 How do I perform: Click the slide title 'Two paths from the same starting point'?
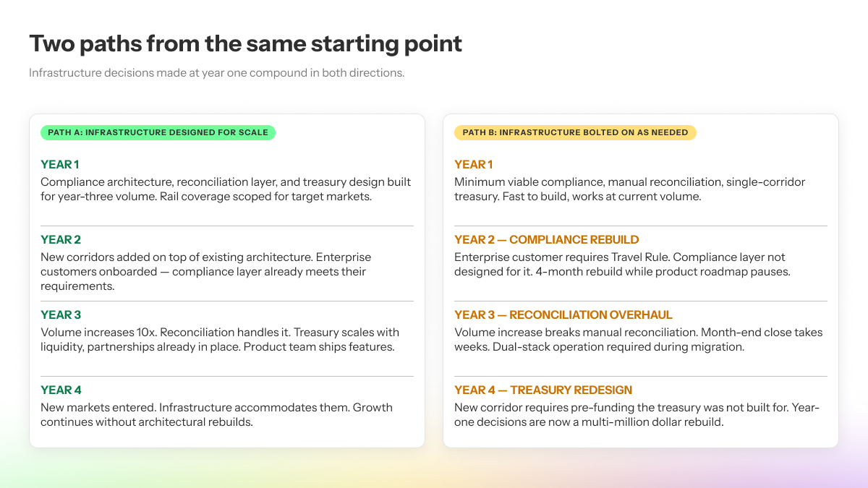pos(245,43)
